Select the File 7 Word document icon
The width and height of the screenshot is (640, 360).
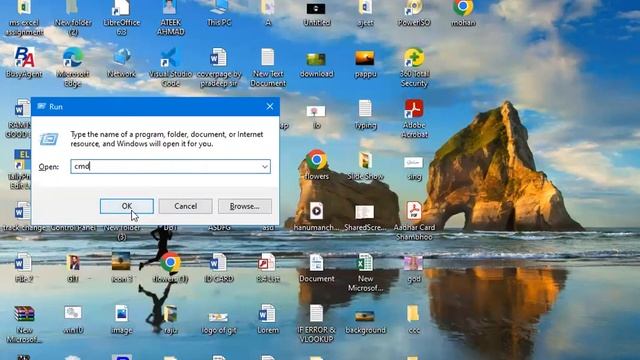(x=23, y=268)
